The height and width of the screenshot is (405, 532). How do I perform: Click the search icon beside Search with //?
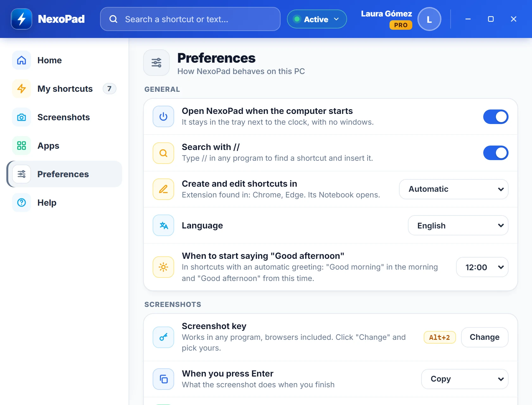coord(163,153)
